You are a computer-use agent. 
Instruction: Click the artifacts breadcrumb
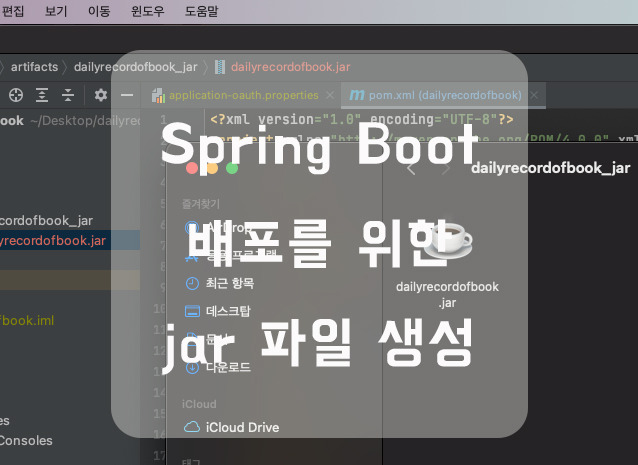(x=34, y=67)
